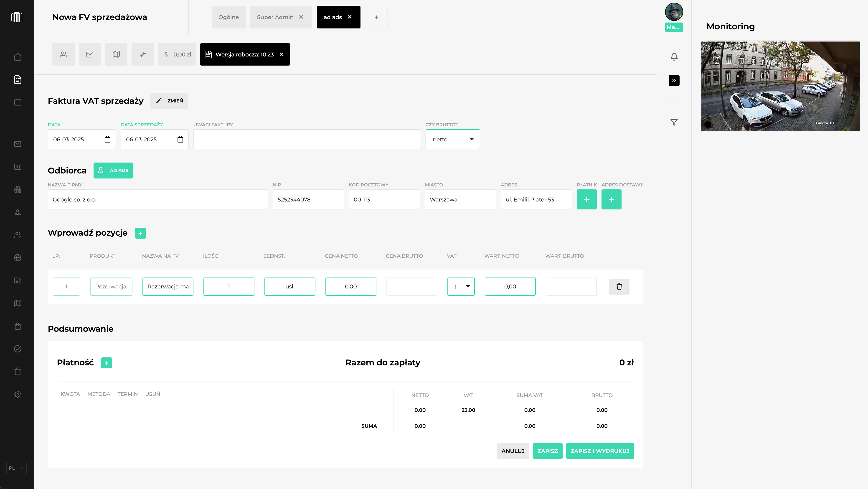Open the Camera 01 monitoring thumbnail
868x489 pixels.
780,86
